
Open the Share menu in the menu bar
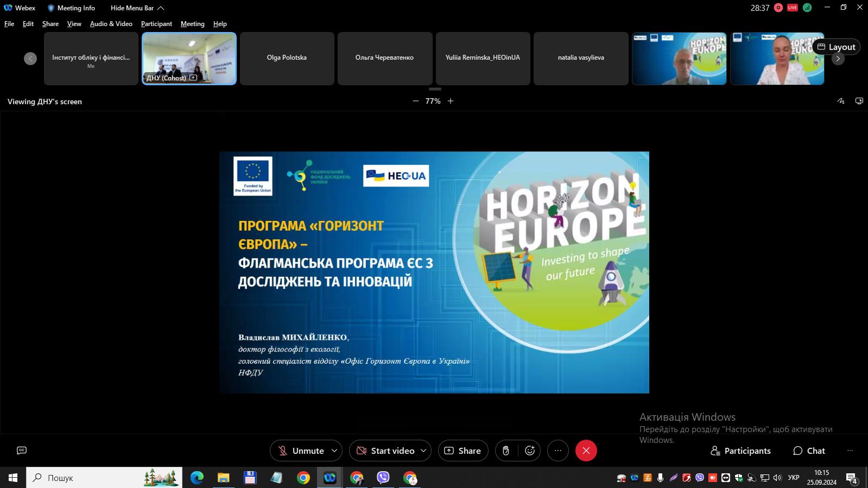[x=50, y=24]
